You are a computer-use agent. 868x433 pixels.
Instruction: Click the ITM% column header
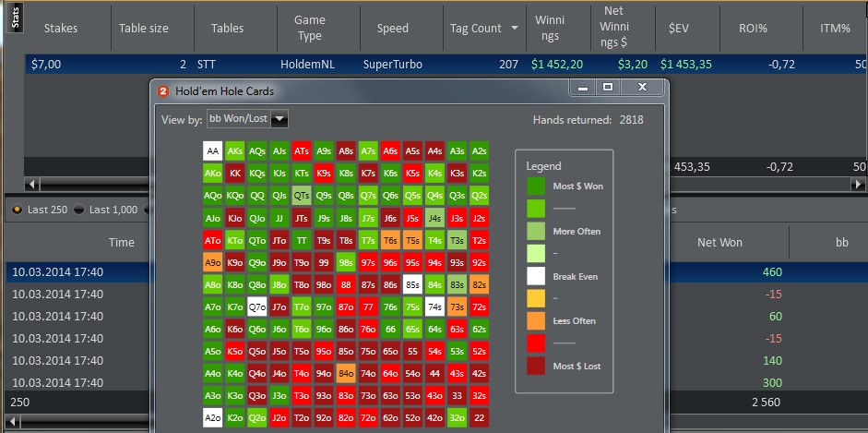[835, 29]
